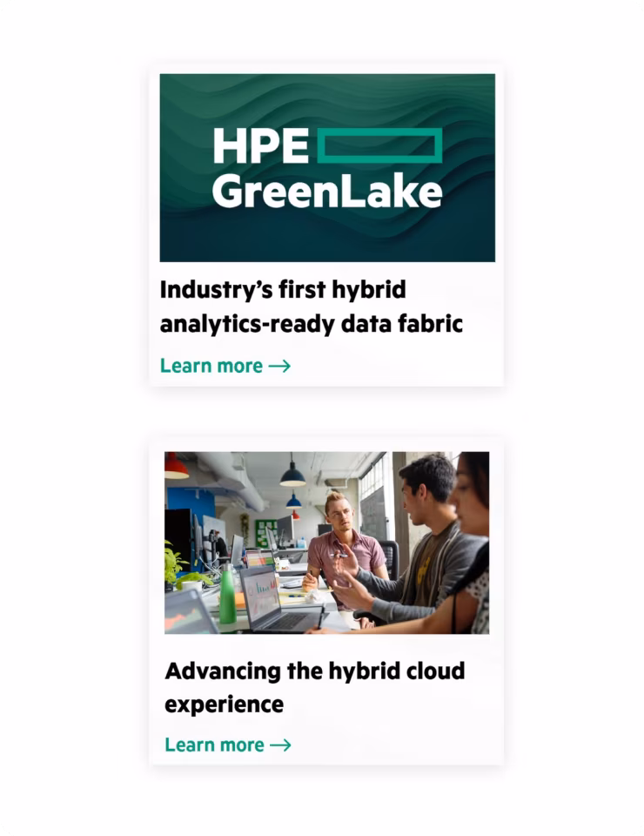Viewport: 644px width, 836px height.
Task: Click the red pendant lamp in the office photo
Action: click(176, 466)
